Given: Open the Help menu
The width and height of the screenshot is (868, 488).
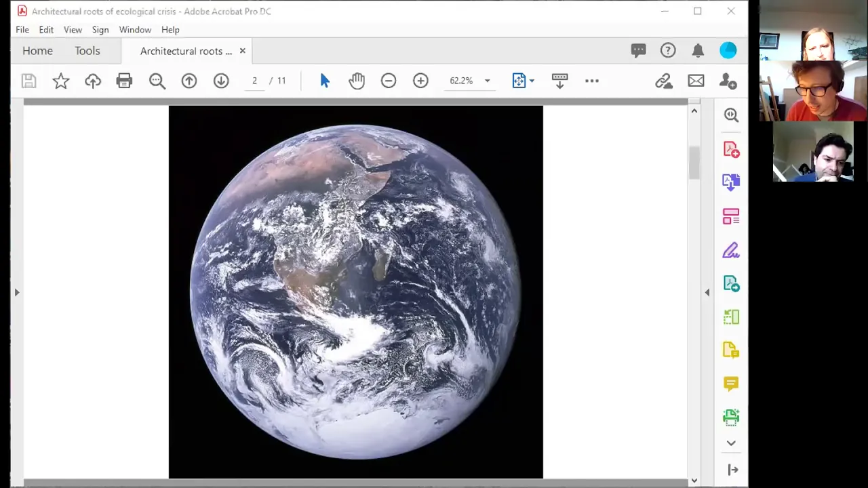Looking at the screenshot, I should pos(170,30).
